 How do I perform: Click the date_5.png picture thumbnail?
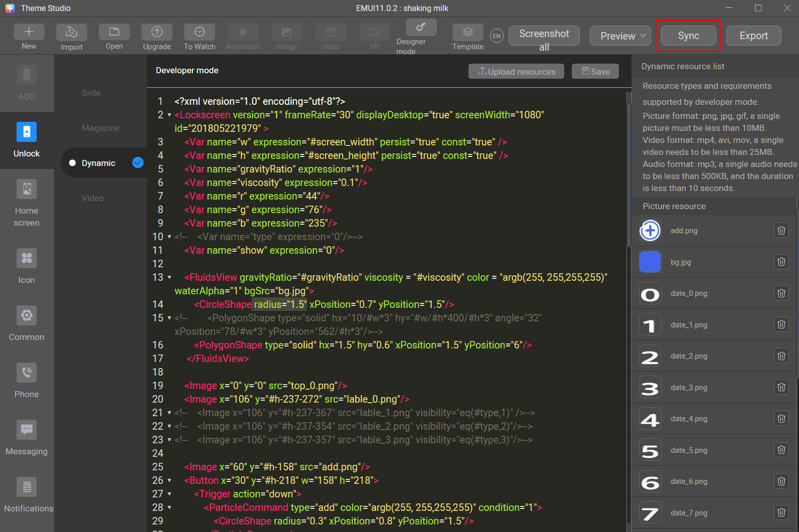650,450
